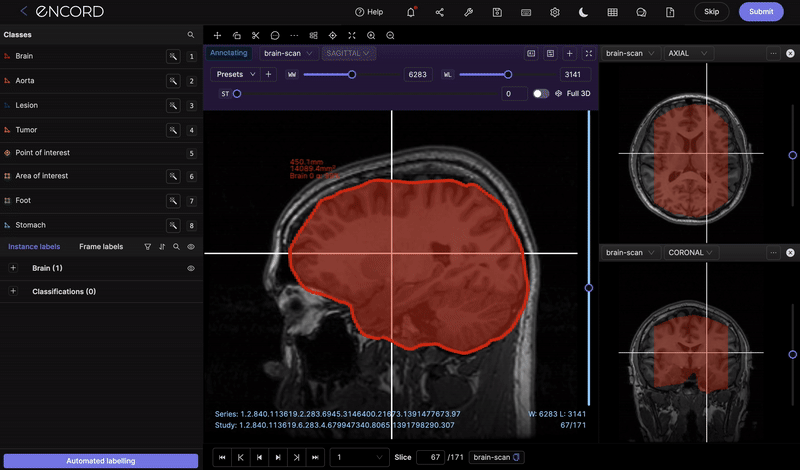800x470 pixels.
Task: Open the grid table icon in top bar
Action: 612,12
